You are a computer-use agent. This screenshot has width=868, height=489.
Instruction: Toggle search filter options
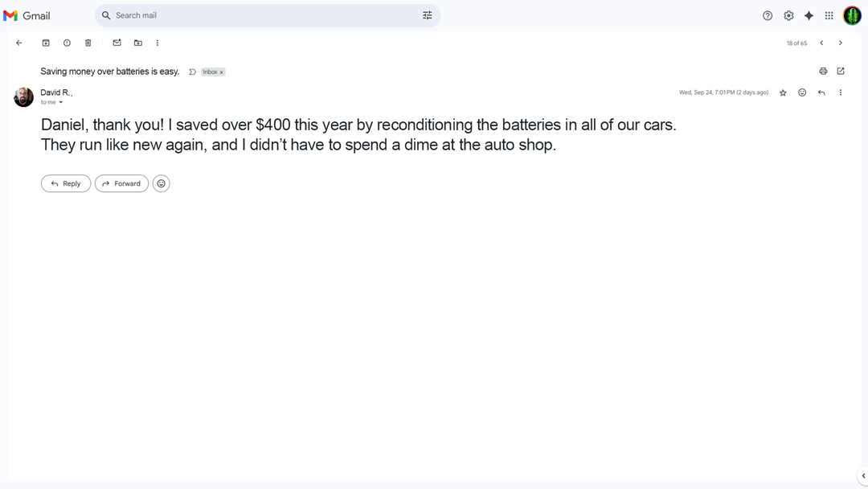(x=427, y=15)
